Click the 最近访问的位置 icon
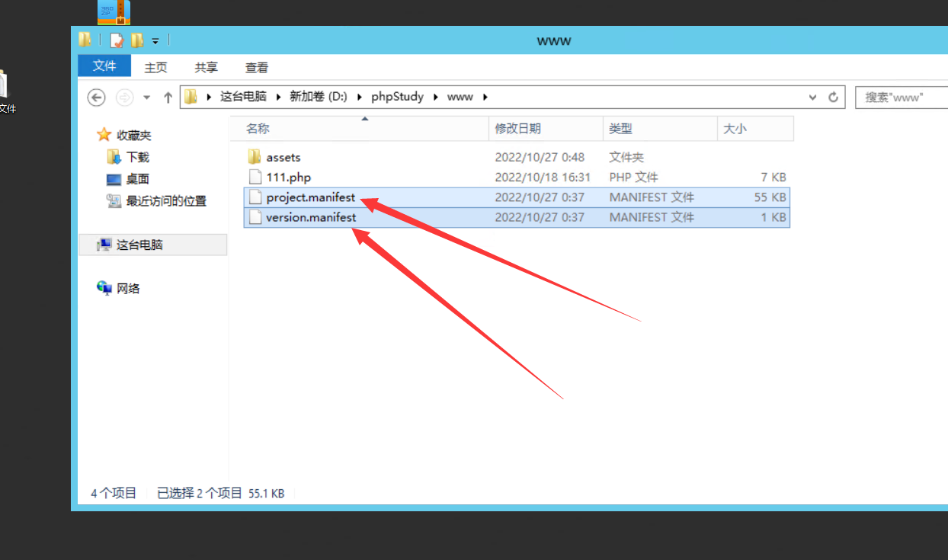This screenshot has width=948, height=560. click(x=114, y=201)
